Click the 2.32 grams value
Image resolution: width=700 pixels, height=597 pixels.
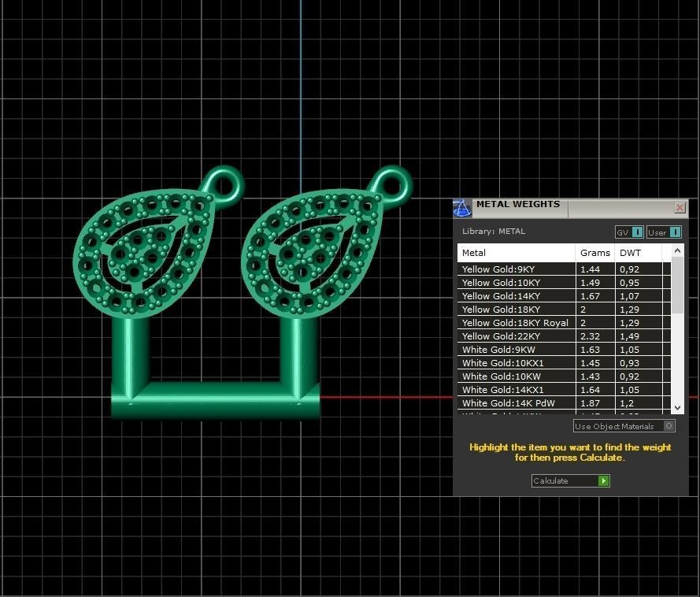[x=590, y=336]
